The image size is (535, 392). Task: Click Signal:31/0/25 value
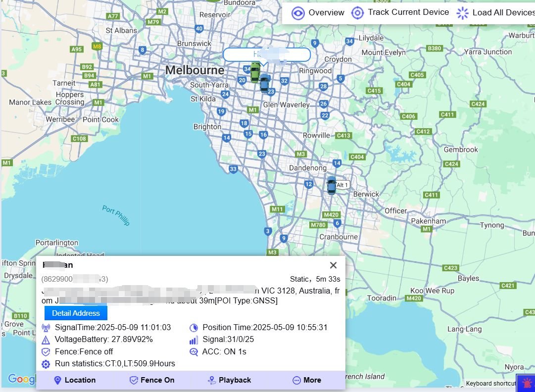coord(228,340)
